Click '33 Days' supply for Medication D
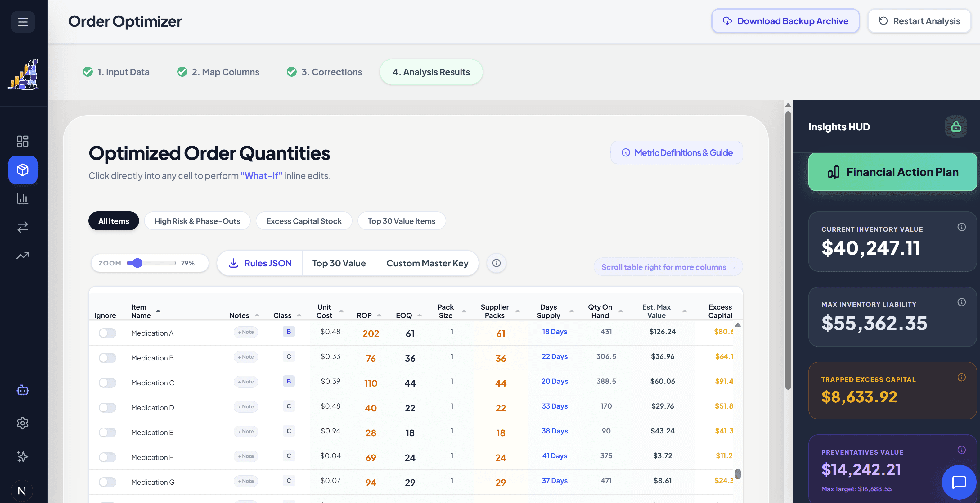The image size is (980, 503). (x=554, y=406)
